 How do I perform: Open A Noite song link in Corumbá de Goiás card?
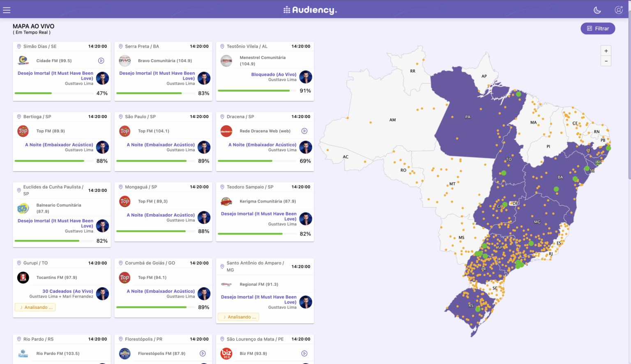coord(161,291)
